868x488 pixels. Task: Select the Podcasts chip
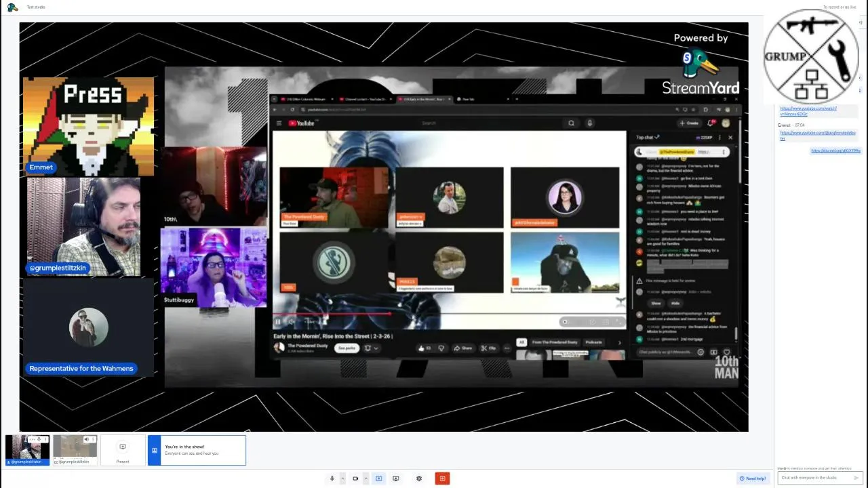pyautogui.click(x=594, y=342)
